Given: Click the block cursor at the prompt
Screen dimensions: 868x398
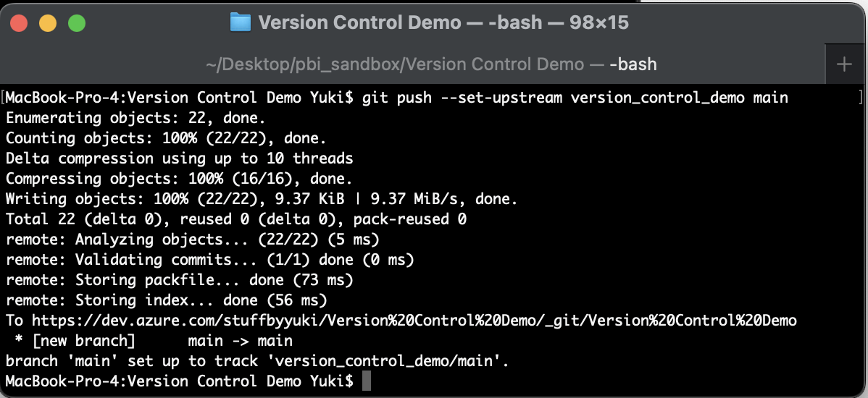Looking at the screenshot, I should pyautogui.click(x=366, y=381).
